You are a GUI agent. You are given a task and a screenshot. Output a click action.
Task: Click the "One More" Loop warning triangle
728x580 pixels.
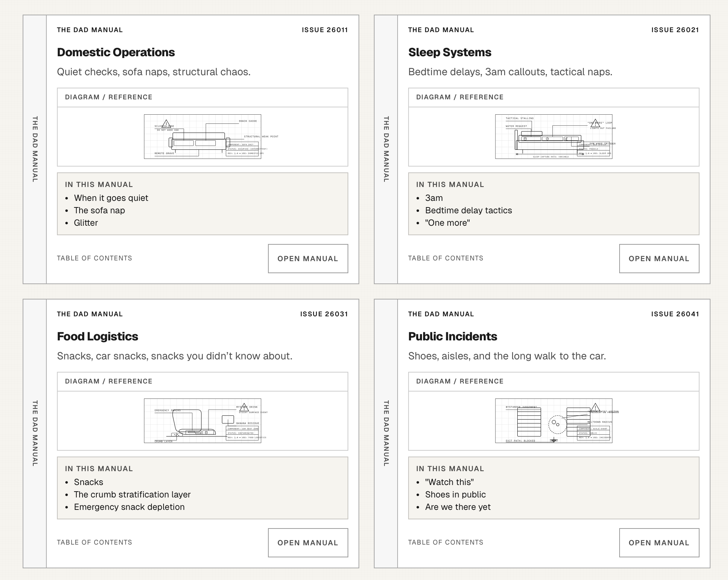[x=595, y=123]
